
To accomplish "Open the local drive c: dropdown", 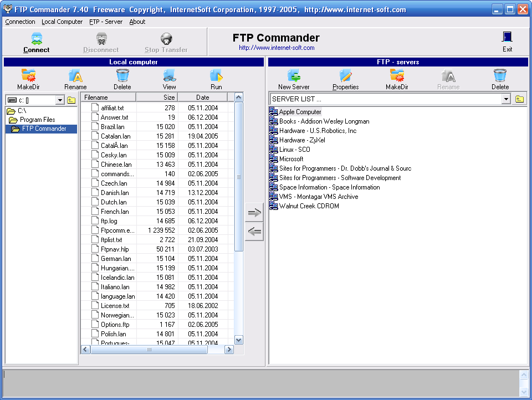I will point(60,100).
